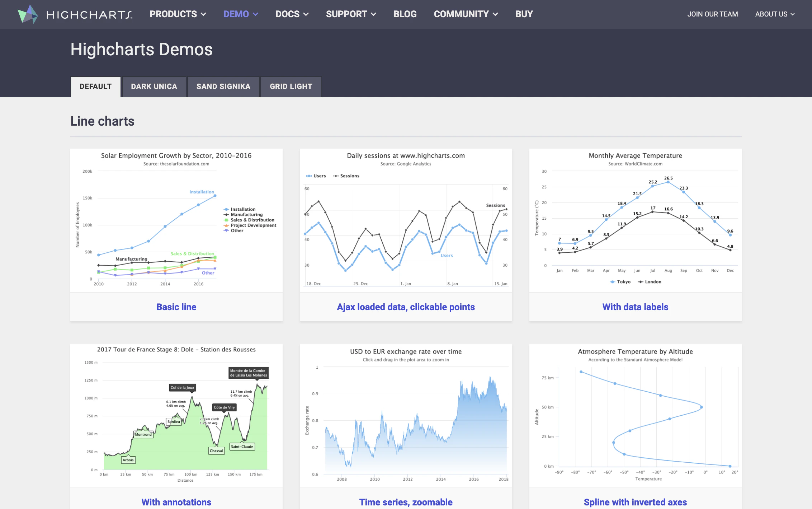Screen dimensions: 812x509
Task: Click the Montrond annotation label
Action: click(143, 435)
